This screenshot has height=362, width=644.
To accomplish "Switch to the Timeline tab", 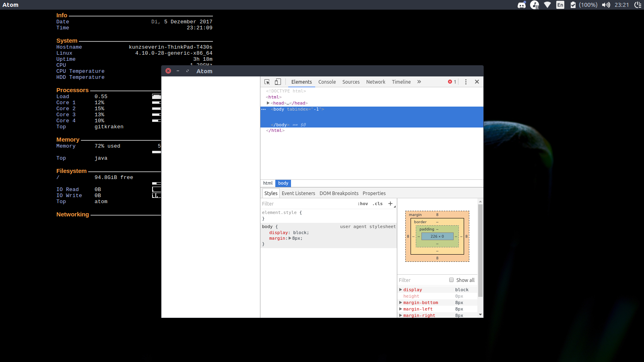I will 401,82.
